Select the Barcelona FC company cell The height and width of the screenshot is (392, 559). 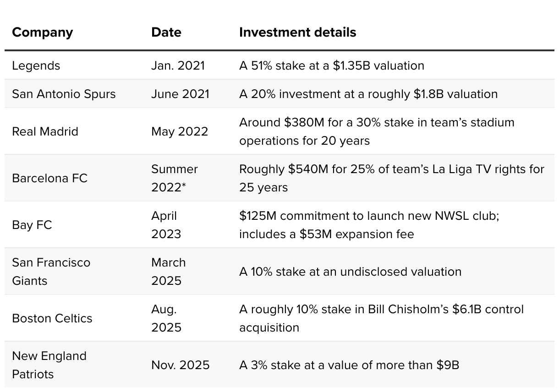(49, 178)
